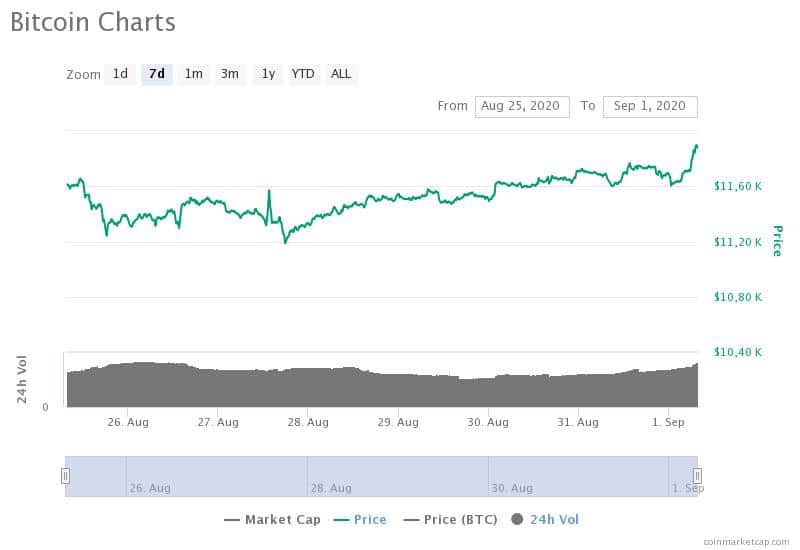This screenshot has height=550, width=800.
Task: Switch zoom to 1m
Action: (194, 74)
